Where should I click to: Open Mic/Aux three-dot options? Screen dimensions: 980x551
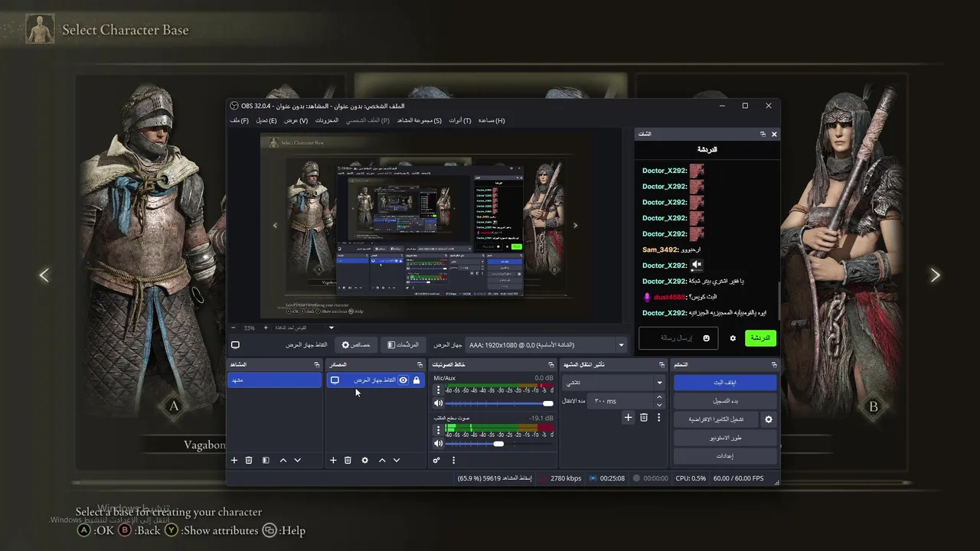click(438, 390)
